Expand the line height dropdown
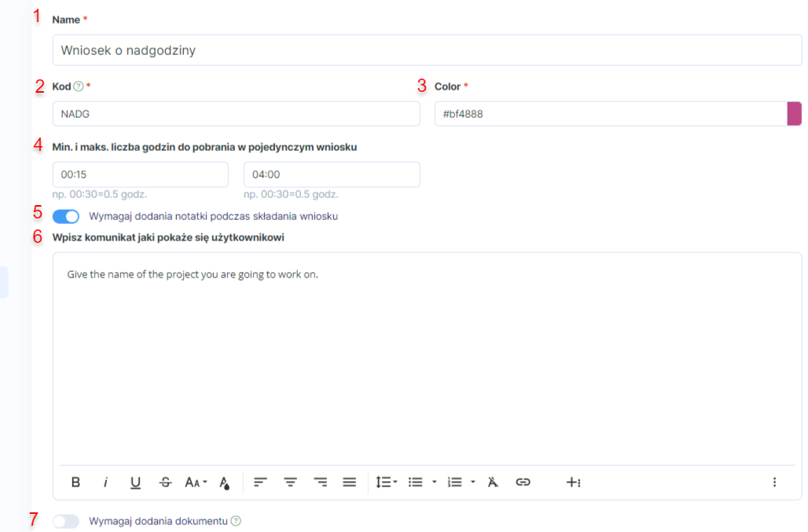 tap(387, 482)
